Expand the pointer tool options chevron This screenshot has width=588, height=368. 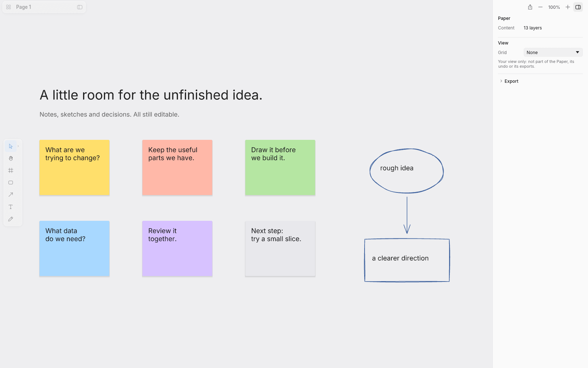18,146
